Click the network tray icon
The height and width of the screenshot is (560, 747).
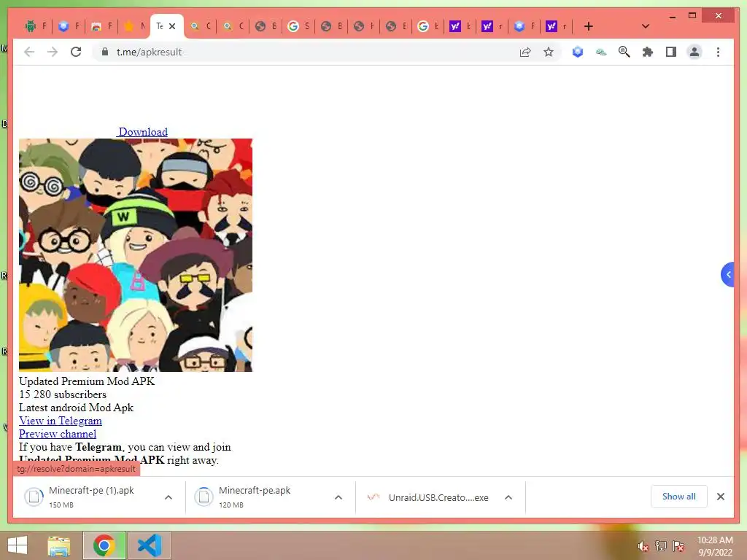[660, 546]
